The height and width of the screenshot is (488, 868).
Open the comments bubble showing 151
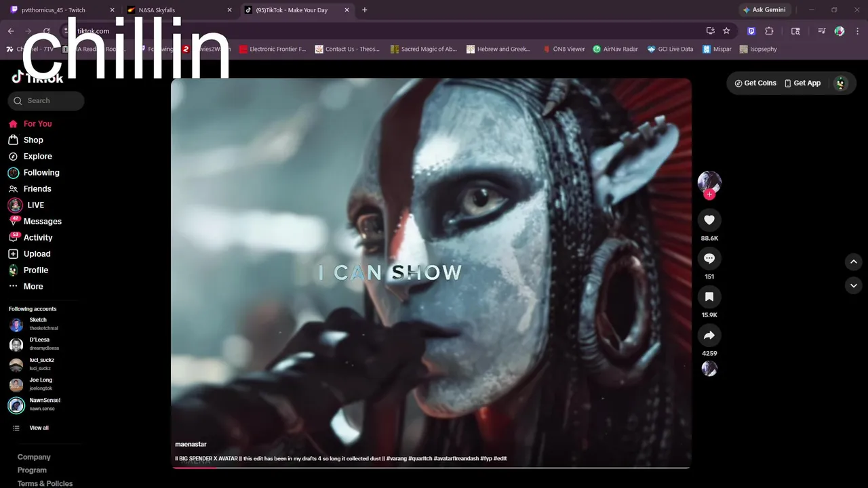[709, 258]
